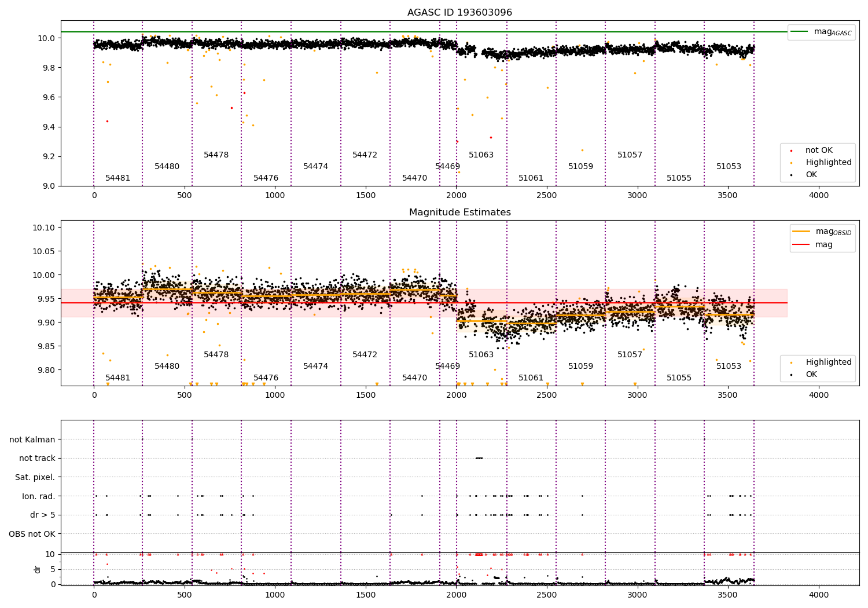This screenshot has height=608, width=868.
Task: Click the plot title 'AGASC ID 193603096'
Action: [459, 13]
